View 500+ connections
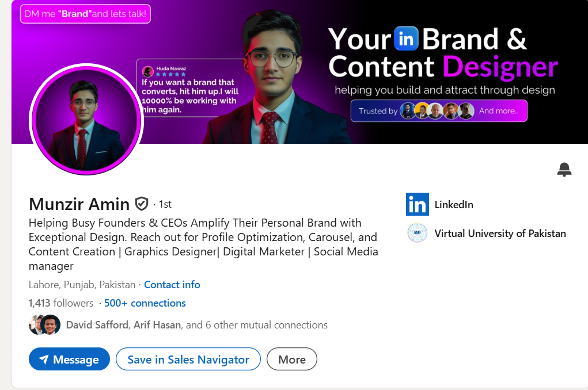 tap(145, 303)
